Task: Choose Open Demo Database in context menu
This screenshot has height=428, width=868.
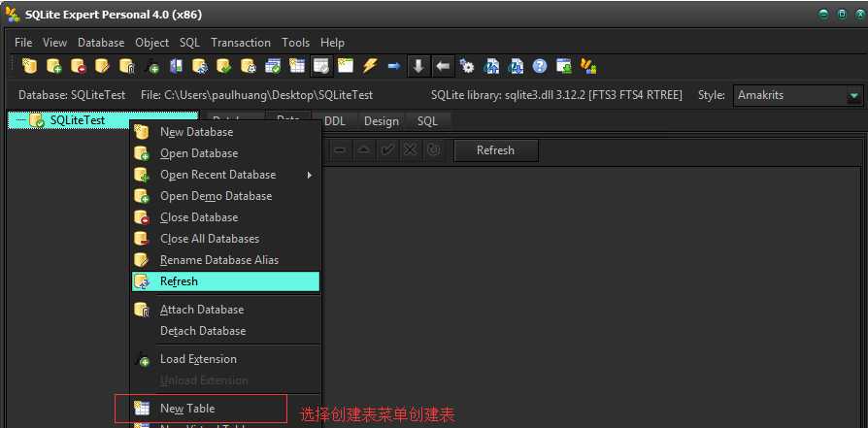Action: point(226,196)
